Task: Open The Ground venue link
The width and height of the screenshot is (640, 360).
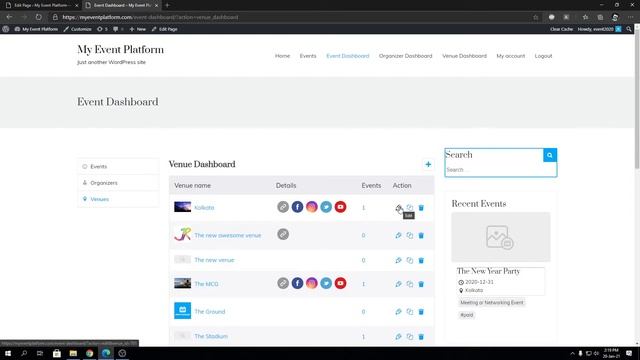Action: point(209,312)
